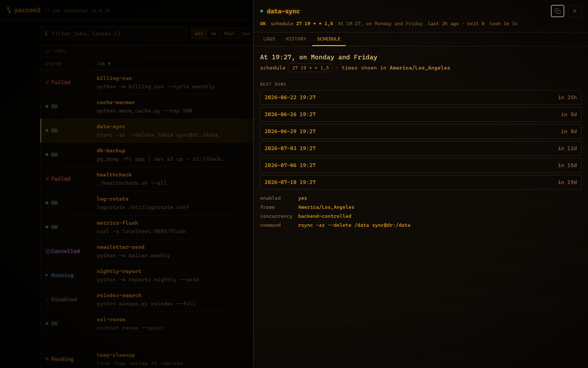Image resolution: width=588 pixels, height=368 pixels.
Task: Open the cache-warmer job
Action: click(147, 106)
